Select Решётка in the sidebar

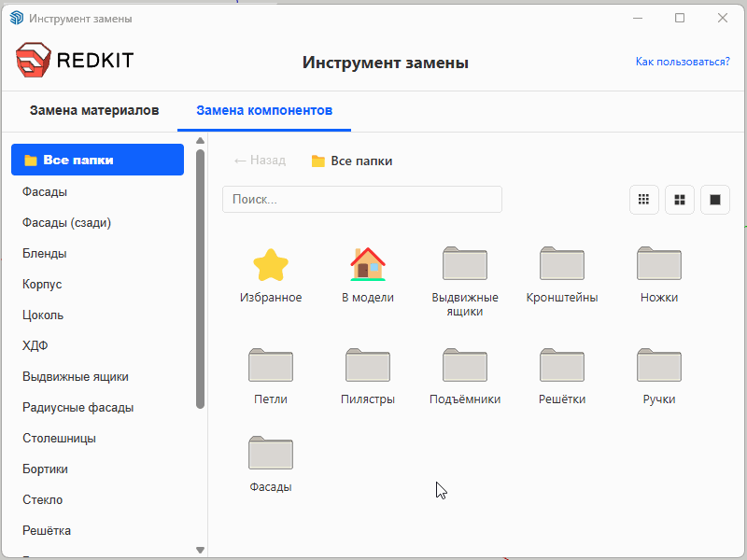[47, 530]
